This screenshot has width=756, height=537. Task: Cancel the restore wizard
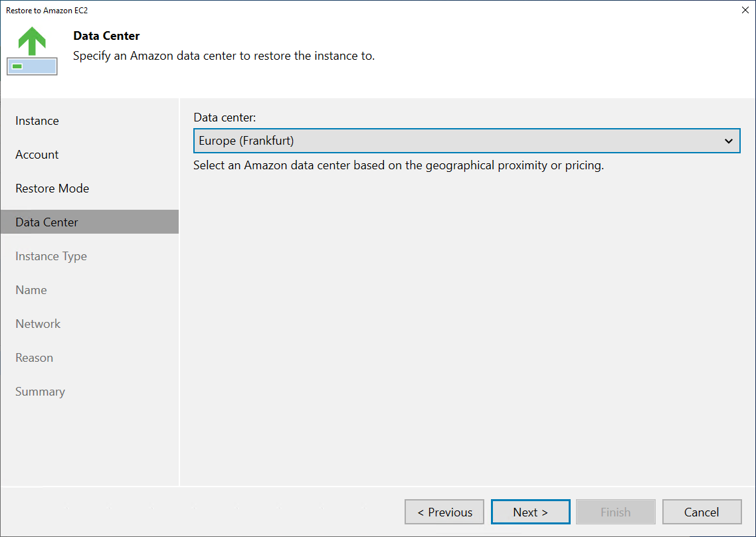pyautogui.click(x=702, y=512)
